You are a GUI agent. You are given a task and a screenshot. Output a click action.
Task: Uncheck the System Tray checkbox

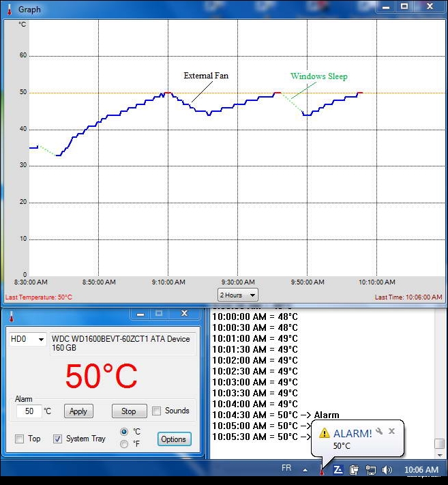(x=57, y=439)
